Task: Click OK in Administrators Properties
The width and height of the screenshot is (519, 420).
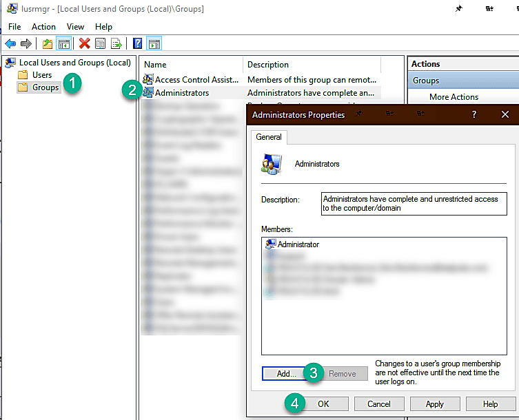Action: pyautogui.click(x=323, y=403)
